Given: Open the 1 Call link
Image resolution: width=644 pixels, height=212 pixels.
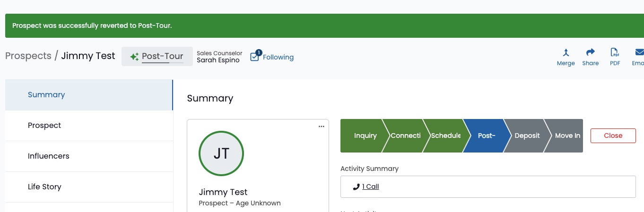Looking at the screenshot, I should [x=370, y=187].
